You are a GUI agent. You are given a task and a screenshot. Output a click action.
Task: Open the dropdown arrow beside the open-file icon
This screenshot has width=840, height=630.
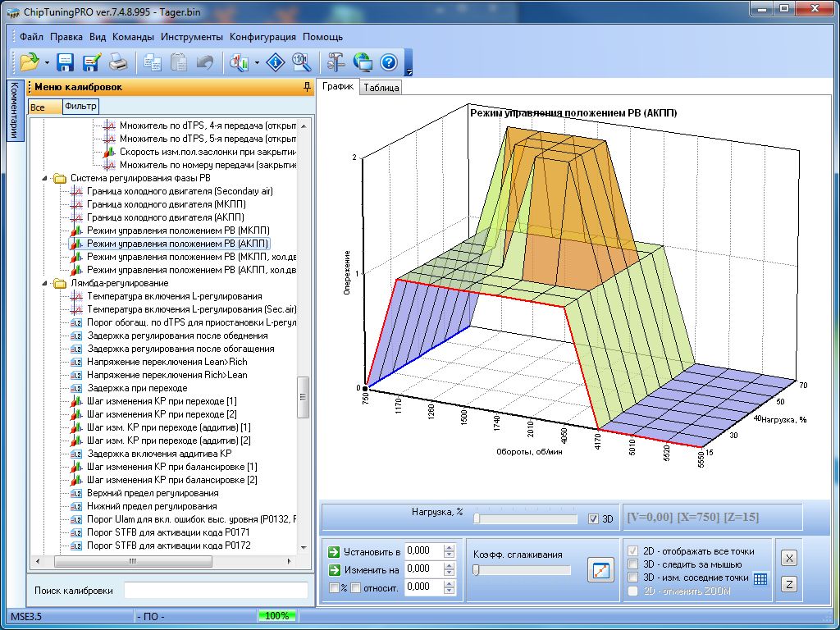pos(47,62)
